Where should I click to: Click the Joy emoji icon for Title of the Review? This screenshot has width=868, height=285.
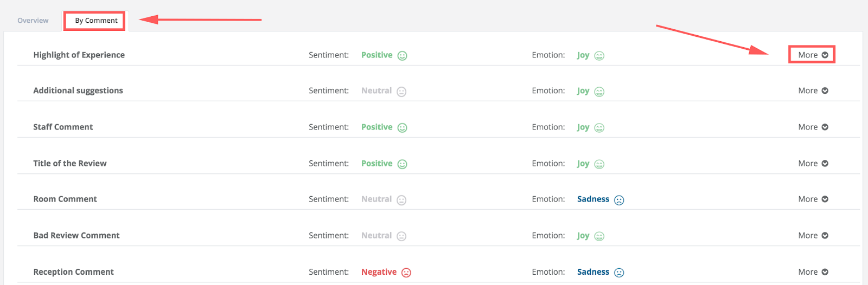coord(599,164)
